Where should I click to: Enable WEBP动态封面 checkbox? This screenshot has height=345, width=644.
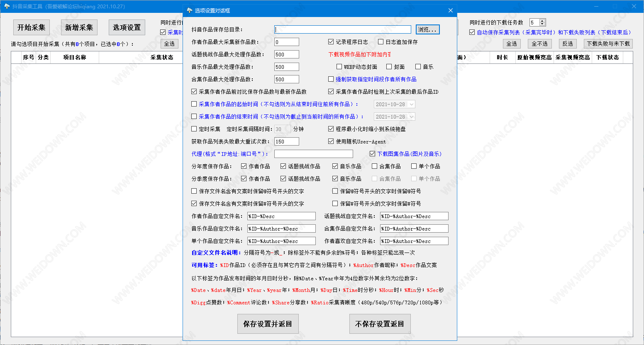point(339,67)
